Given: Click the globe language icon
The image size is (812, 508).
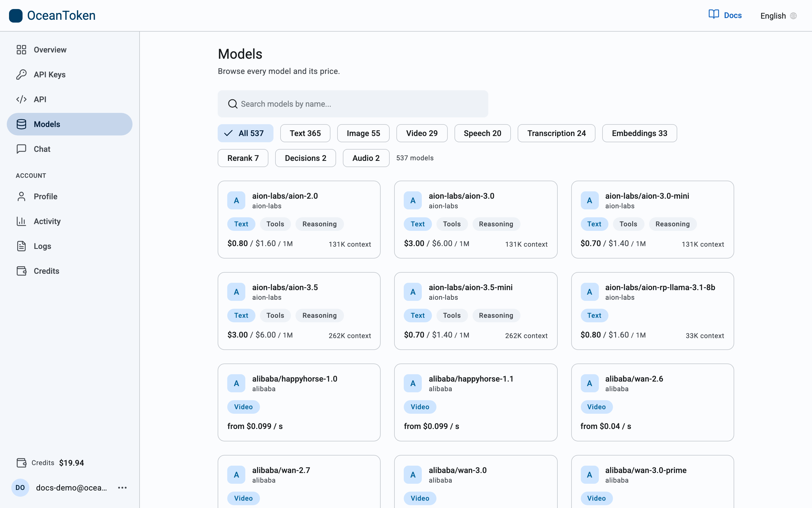Looking at the screenshot, I should tap(793, 16).
